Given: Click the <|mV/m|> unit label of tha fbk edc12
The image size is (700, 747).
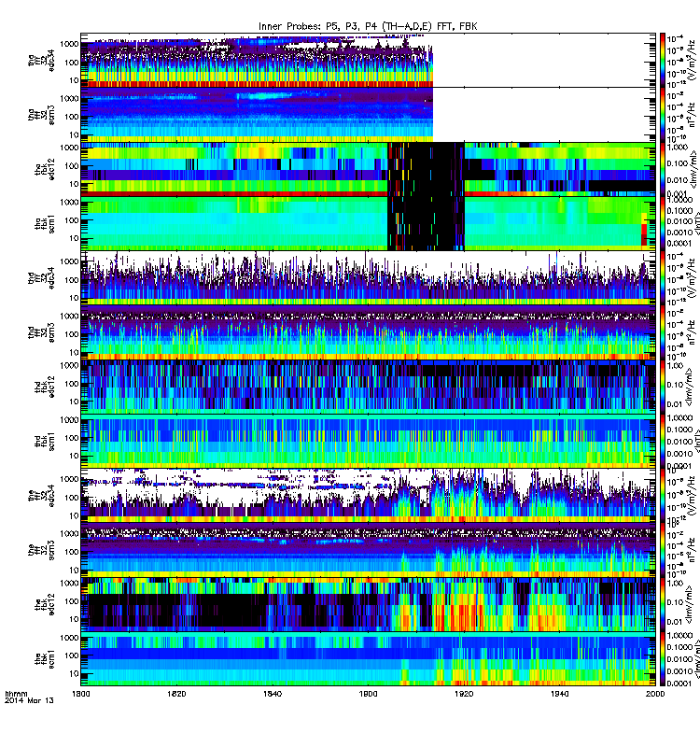Looking at the screenshot, I should (x=694, y=169).
